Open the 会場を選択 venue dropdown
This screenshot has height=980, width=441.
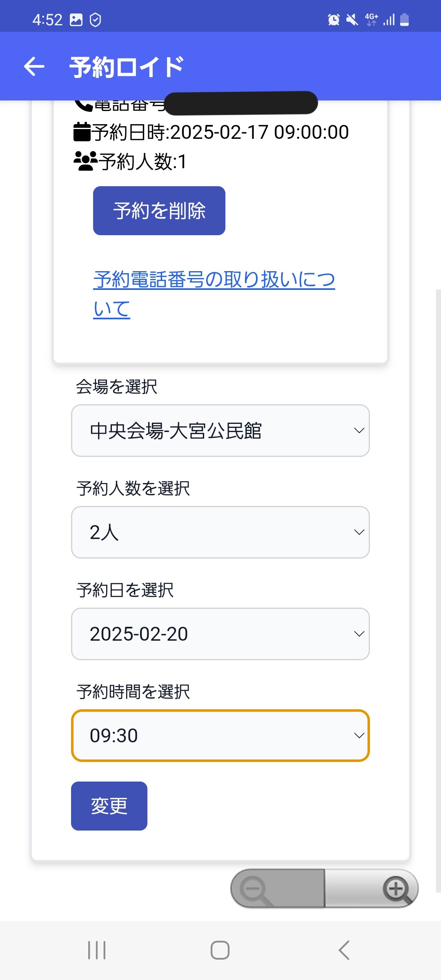220,430
